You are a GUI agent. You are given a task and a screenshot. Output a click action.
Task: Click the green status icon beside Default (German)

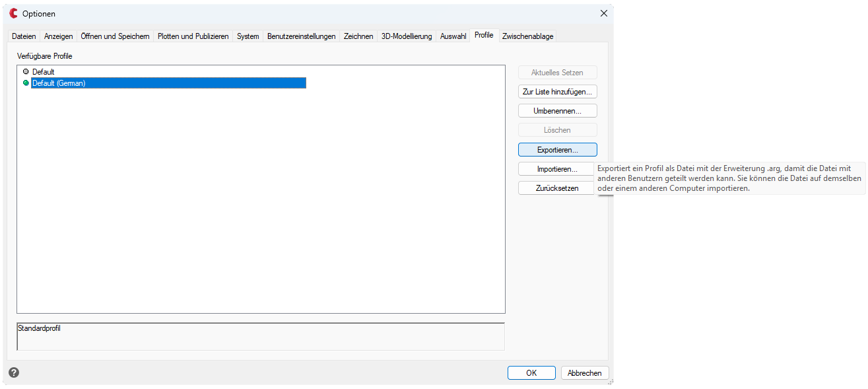click(x=26, y=83)
